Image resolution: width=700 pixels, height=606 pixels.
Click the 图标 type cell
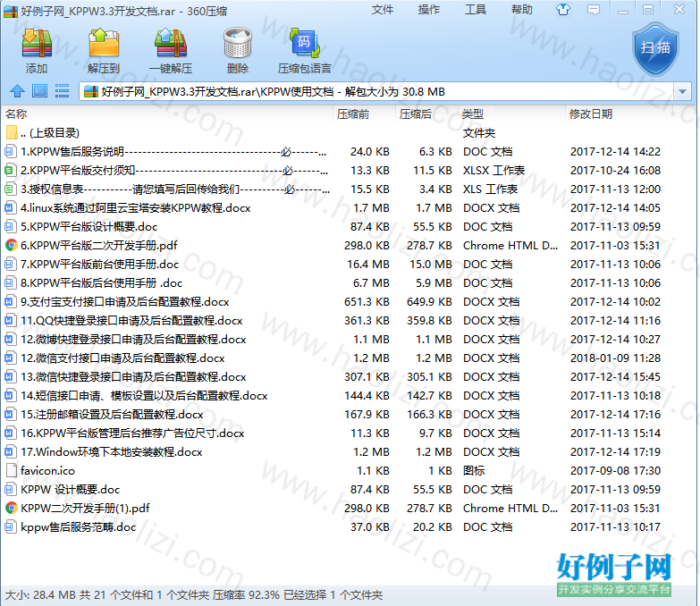474,470
